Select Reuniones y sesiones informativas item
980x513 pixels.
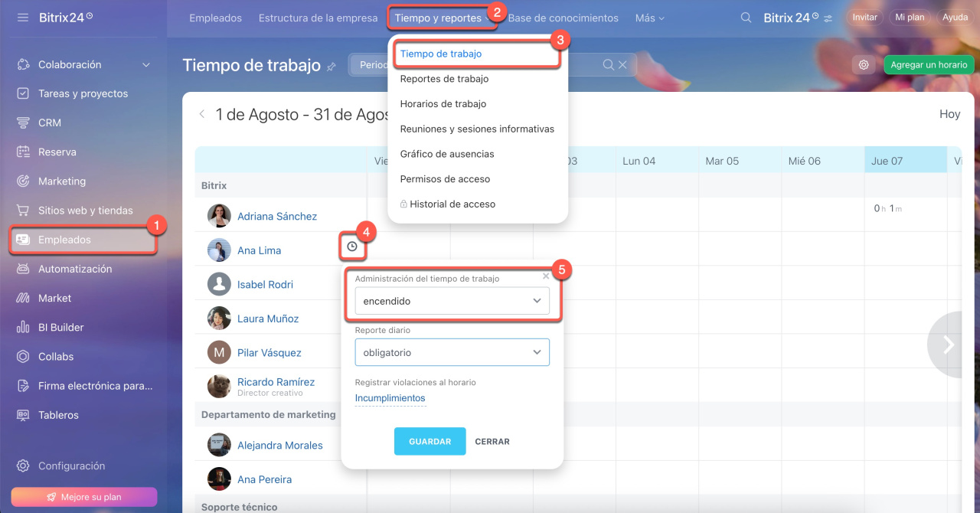tap(477, 129)
